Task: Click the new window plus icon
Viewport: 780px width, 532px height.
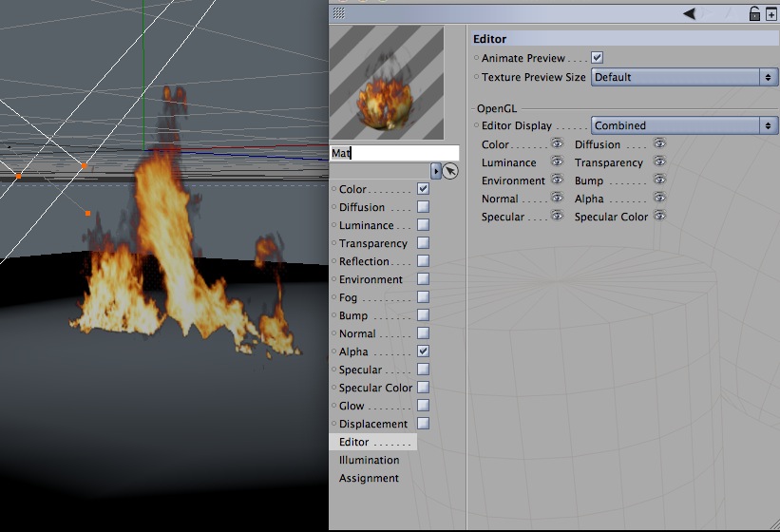Action: 770,15
